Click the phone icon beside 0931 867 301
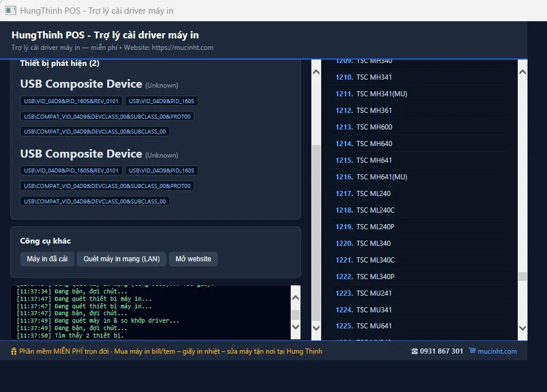Image resolution: width=547 pixels, height=392 pixels. 415,351
